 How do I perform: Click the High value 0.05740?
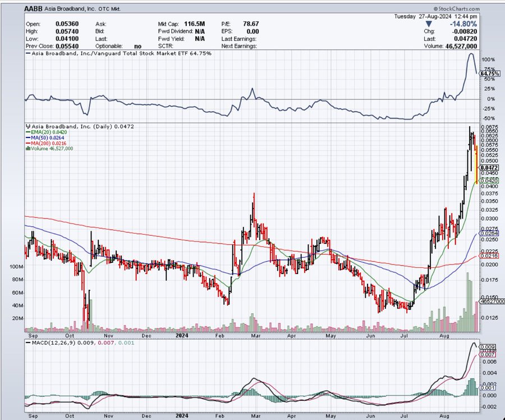pos(67,31)
